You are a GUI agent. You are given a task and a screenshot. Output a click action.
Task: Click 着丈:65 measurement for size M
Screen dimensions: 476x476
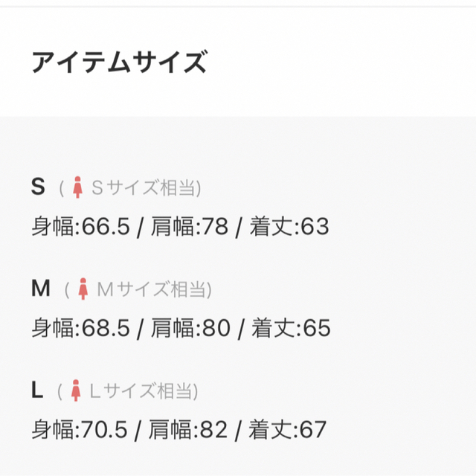(x=291, y=328)
